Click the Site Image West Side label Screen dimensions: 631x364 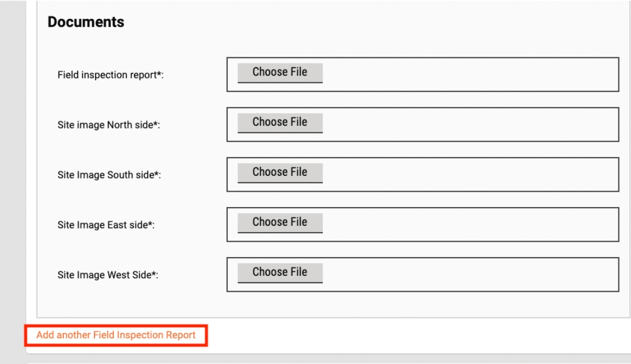point(108,275)
